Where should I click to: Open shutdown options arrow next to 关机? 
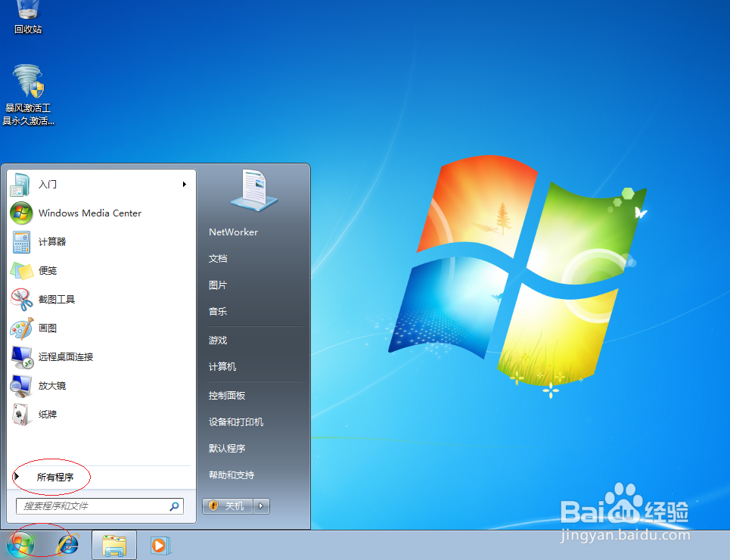pyautogui.click(x=261, y=506)
